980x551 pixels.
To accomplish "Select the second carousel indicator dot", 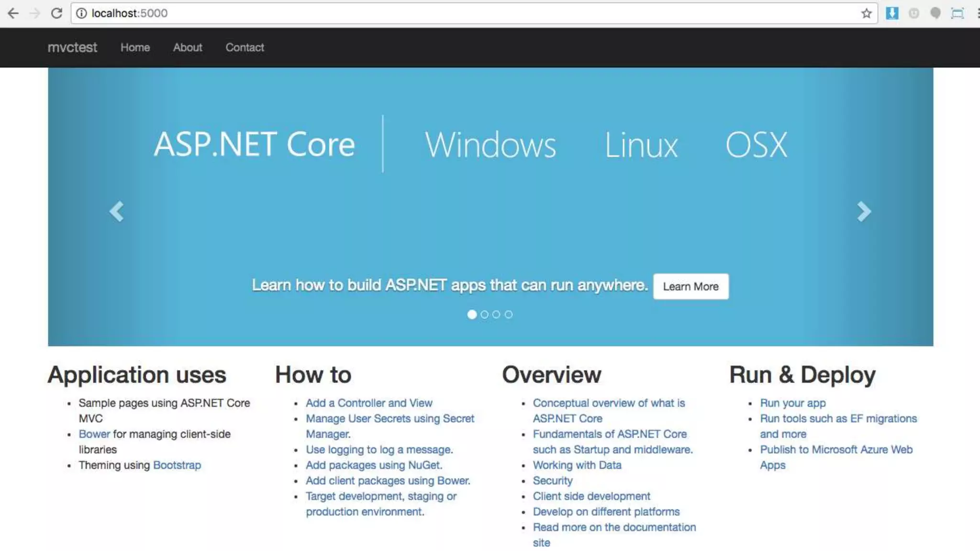I will pyautogui.click(x=484, y=314).
